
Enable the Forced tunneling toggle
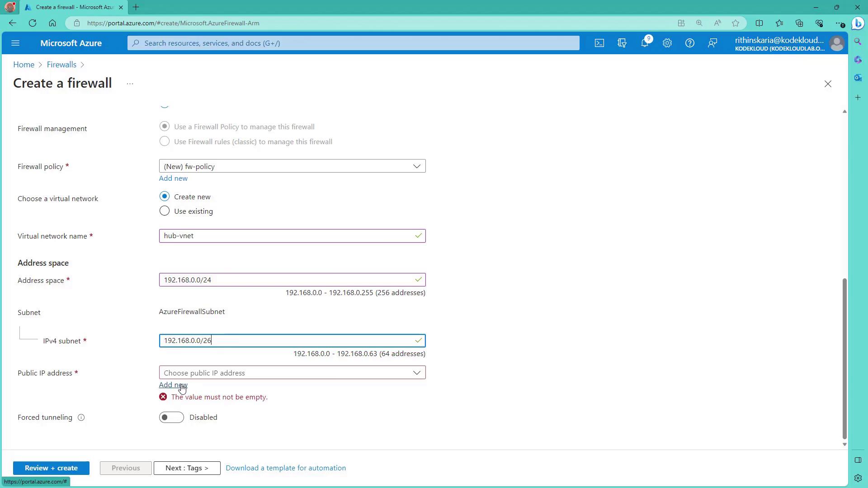click(x=171, y=418)
